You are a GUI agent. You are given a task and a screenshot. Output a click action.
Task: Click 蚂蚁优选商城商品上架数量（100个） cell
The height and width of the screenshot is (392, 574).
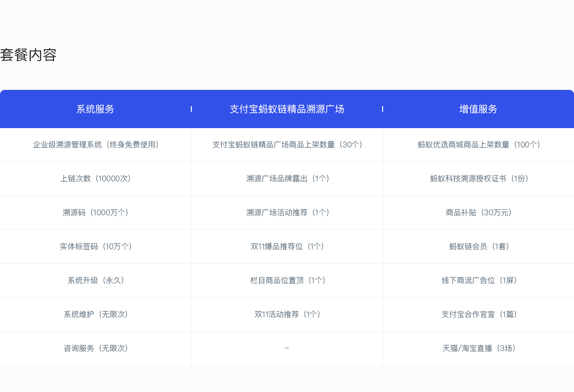pyautogui.click(x=478, y=145)
